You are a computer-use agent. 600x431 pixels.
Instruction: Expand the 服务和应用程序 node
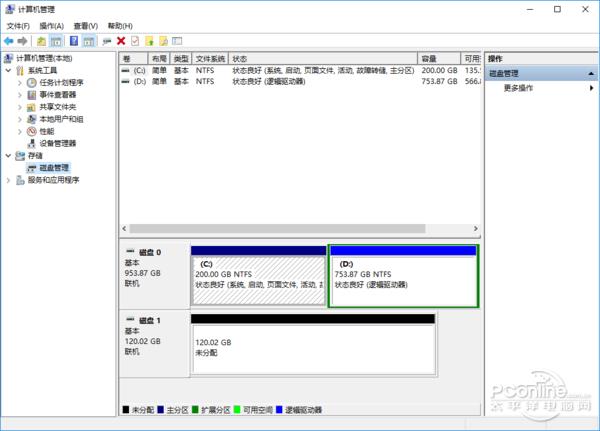[x=9, y=180]
